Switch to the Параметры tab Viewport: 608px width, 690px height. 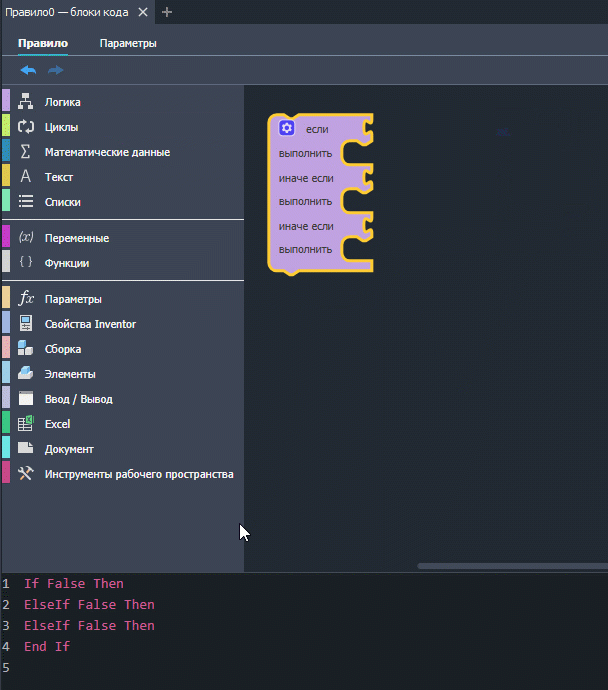tap(128, 43)
